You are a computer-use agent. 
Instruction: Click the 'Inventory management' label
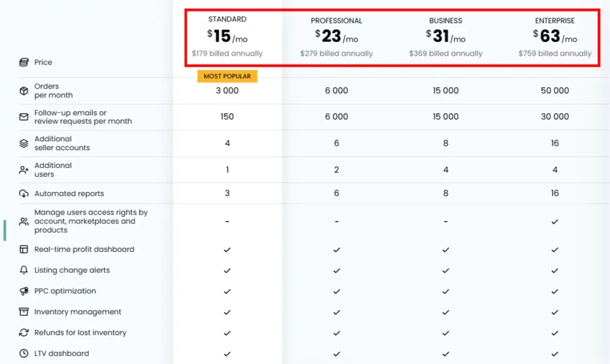click(x=78, y=312)
